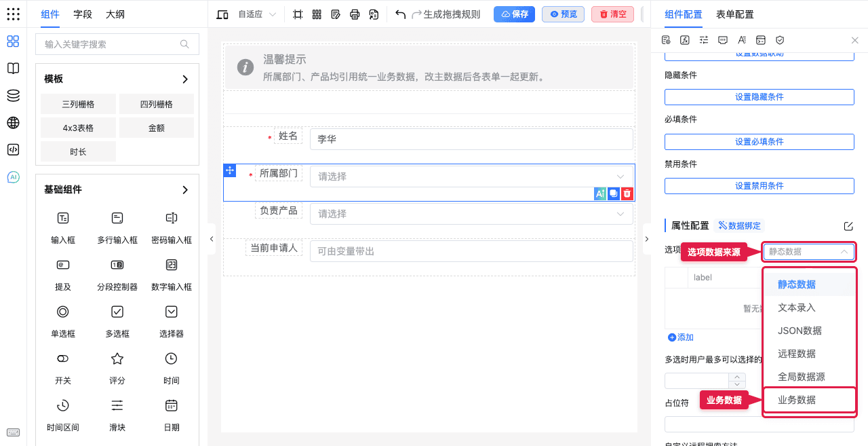Click the 保存 save button
This screenshot has height=446, width=868.
(514, 14)
